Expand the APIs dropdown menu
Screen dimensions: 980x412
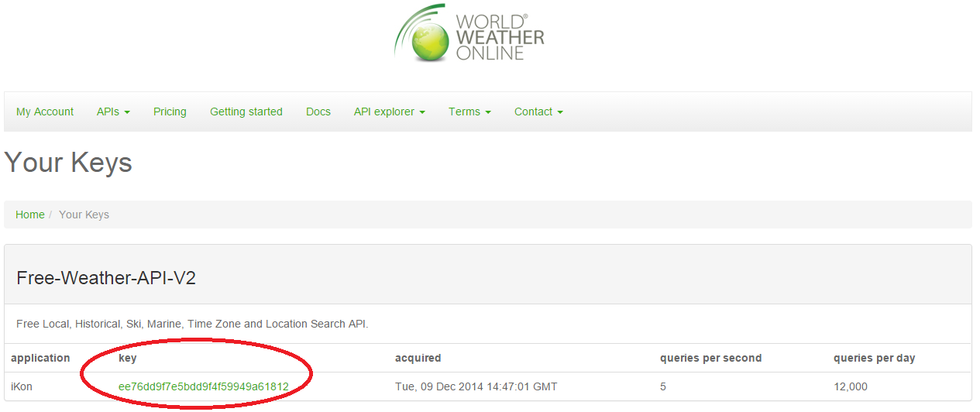[113, 112]
